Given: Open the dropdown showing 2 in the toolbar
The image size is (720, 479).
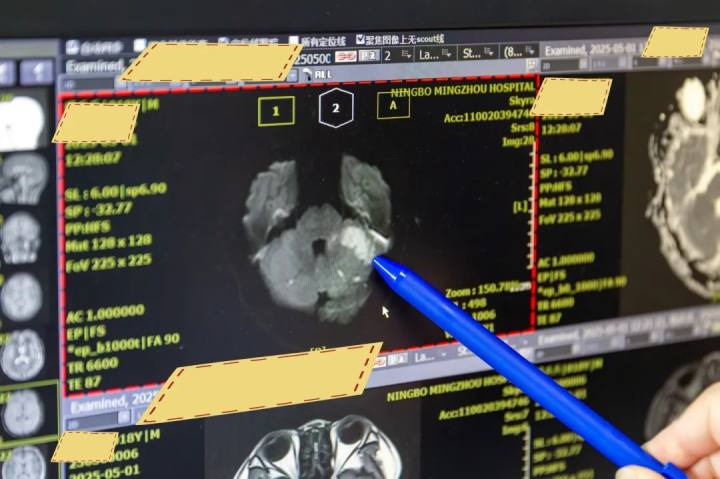Looking at the screenshot, I should coord(398,55).
